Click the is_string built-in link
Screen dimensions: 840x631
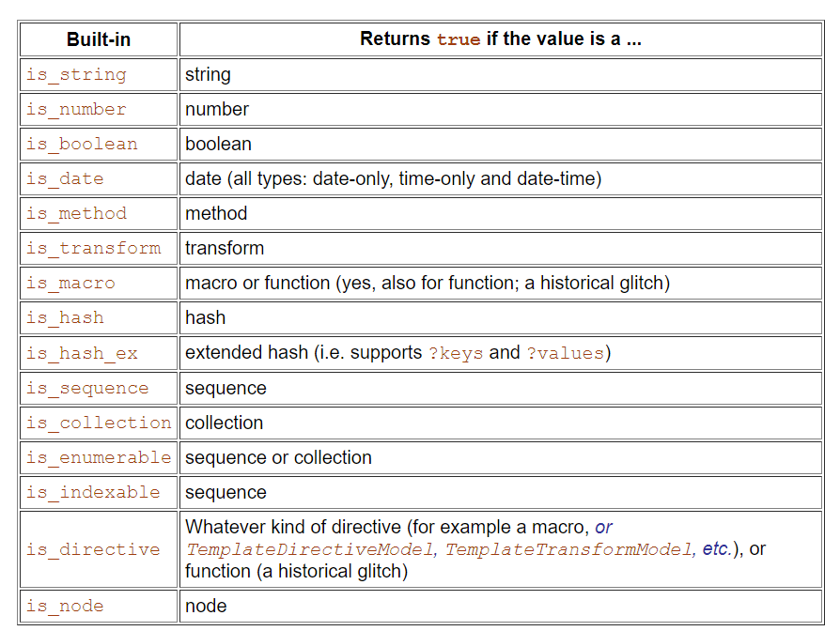point(75,75)
